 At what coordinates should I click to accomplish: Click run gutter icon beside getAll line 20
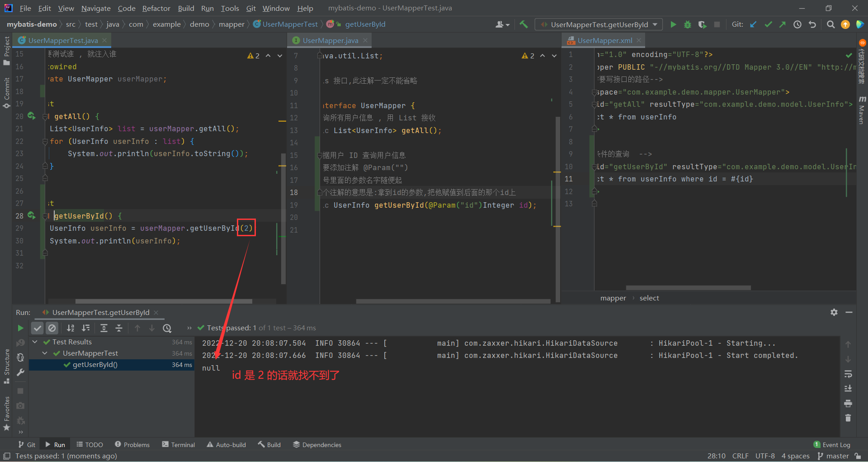click(x=31, y=116)
